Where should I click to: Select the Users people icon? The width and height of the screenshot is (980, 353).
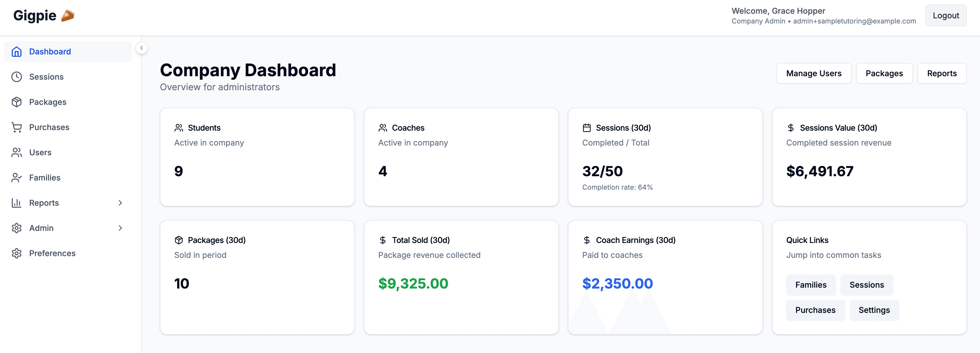[x=17, y=152]
